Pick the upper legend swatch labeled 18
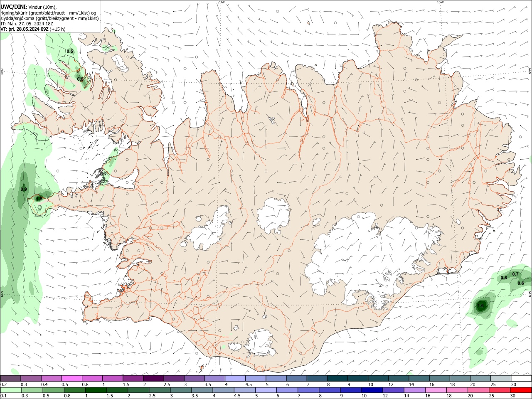The width and height of the screenshot is (532, 399). pos(460,379)
